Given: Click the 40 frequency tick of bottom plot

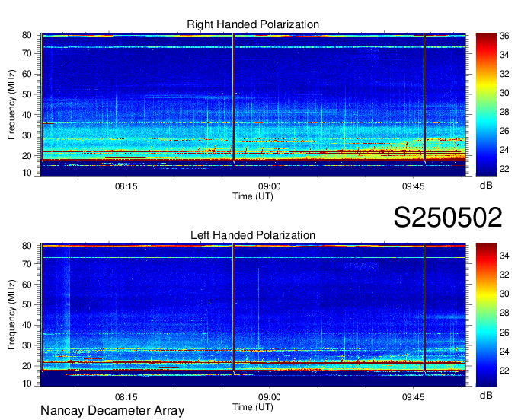Looking at the screenshot, I should [27, 325].
